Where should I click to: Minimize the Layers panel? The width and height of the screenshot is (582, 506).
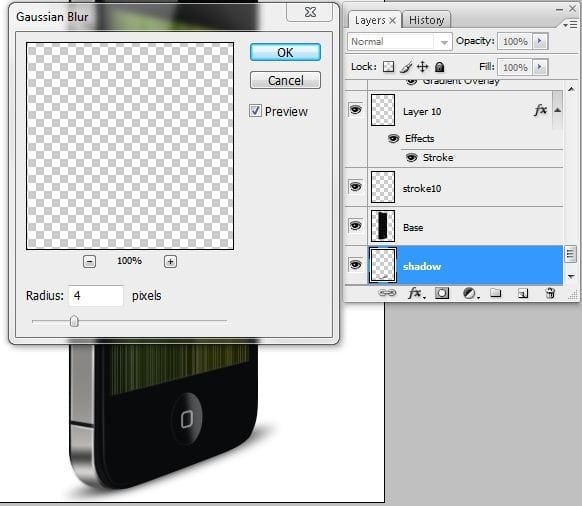[x=559, y=10]
